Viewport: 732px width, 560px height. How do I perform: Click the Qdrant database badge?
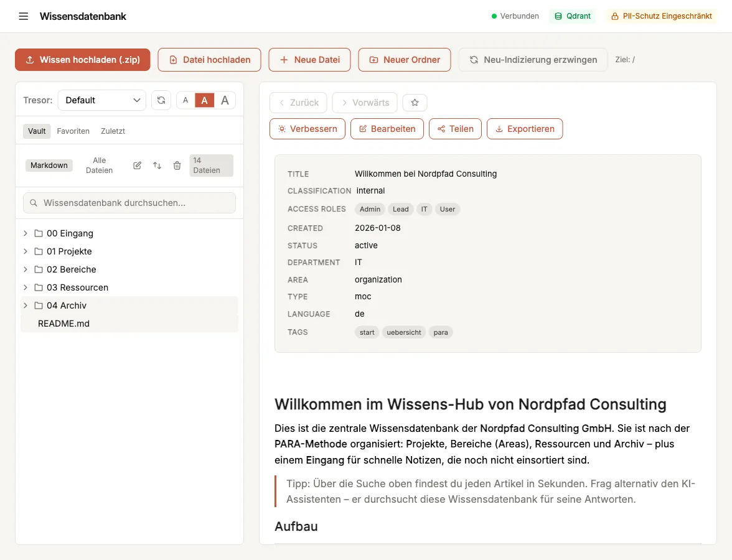click(x=573, y=16)
